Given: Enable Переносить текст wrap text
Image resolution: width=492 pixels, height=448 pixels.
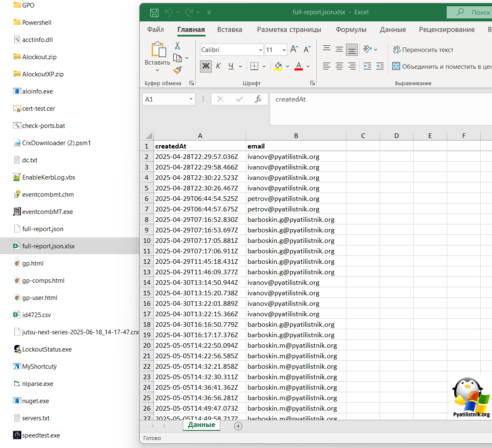Looking at the screenshot, I should (x=423, y=49).
